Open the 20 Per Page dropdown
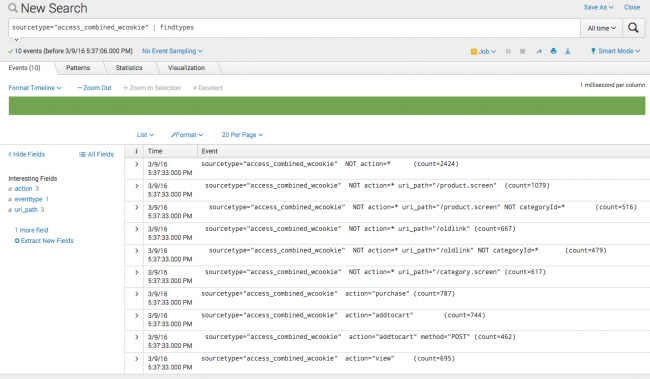650x379 pixels. click(242, 135)
